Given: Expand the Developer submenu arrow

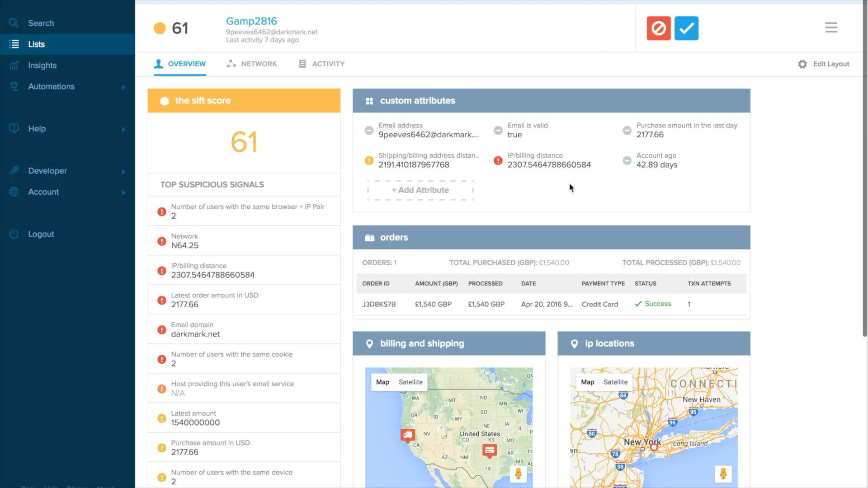Looking at the screenshot, I should point(123,171).
